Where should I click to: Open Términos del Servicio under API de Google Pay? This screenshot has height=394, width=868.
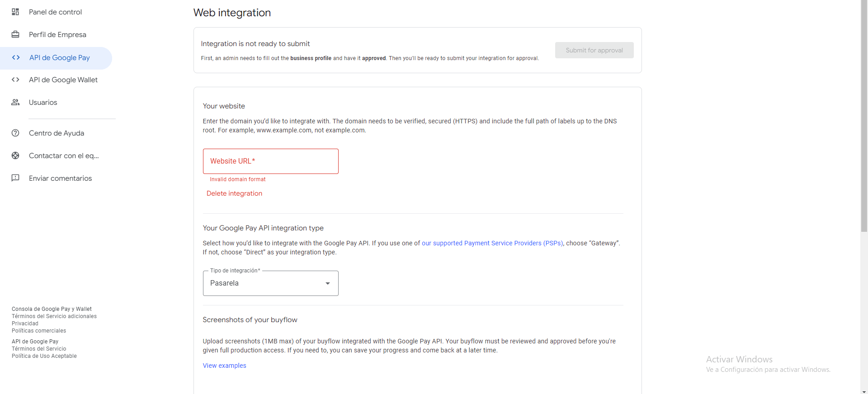point(39,349)
